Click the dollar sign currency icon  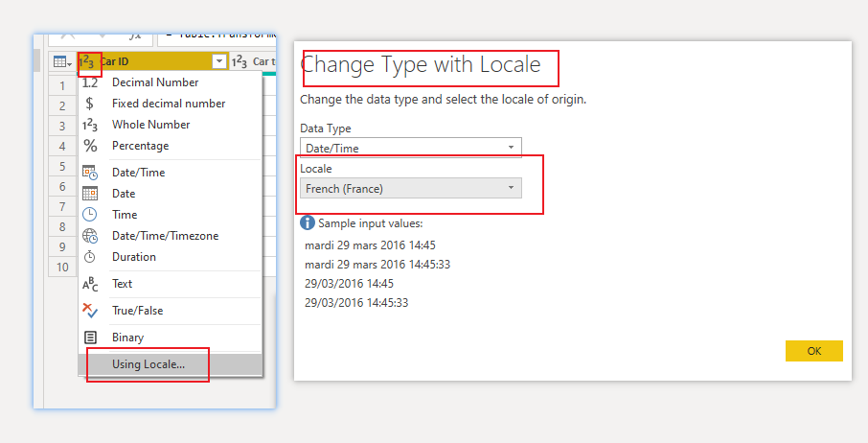[x=90, y=104]
